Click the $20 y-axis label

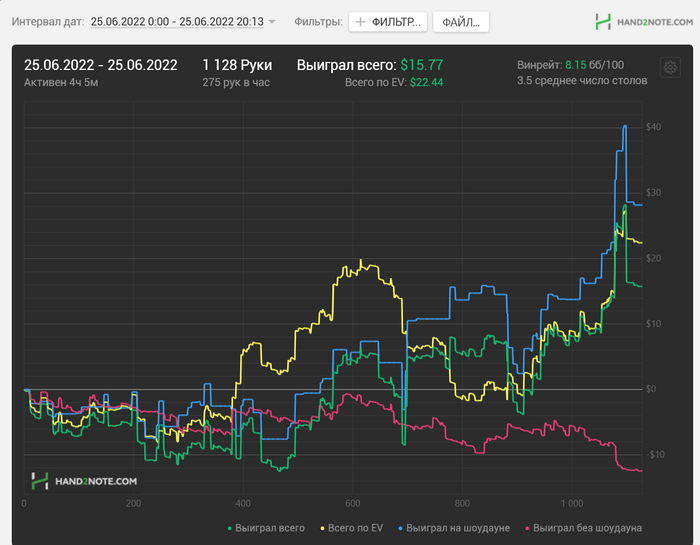[653, 258]
